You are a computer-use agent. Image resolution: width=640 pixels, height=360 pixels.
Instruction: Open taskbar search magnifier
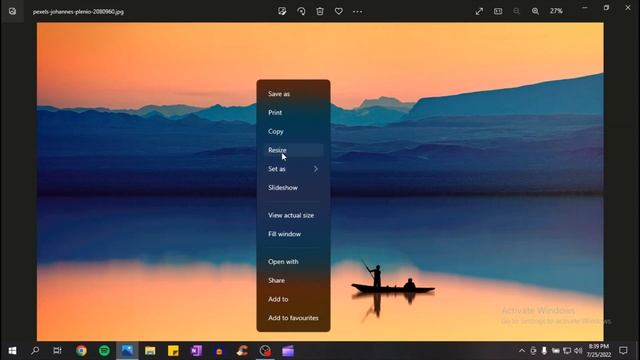pos(35,351)
